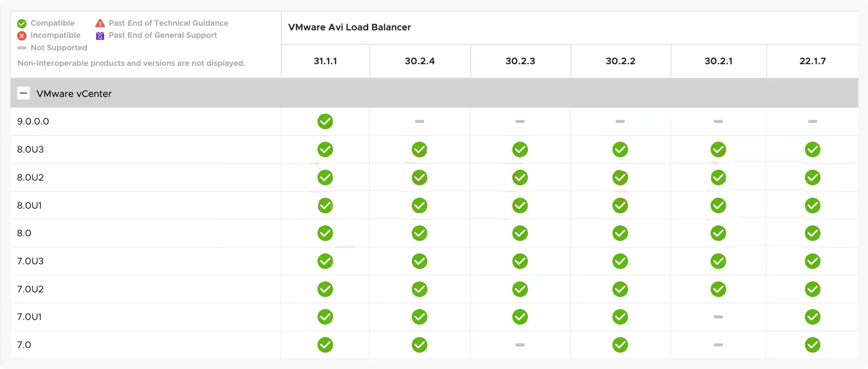
Task: Select the 22.1.7 version column header
Action: pos(813,61)
